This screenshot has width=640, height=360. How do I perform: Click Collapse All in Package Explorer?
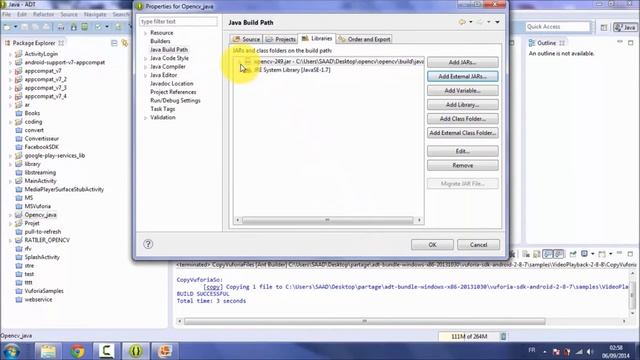tap(114, 43)
